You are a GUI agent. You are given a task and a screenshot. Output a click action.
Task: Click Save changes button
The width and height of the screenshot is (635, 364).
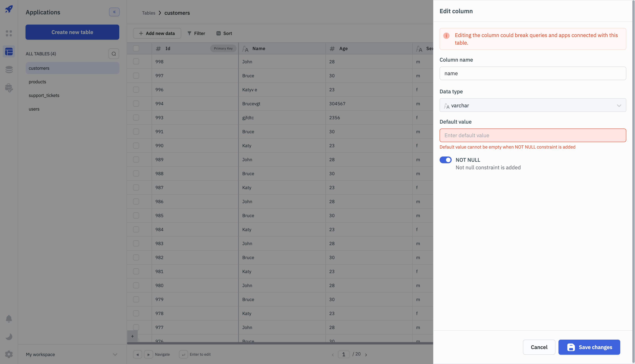(589, 347)
